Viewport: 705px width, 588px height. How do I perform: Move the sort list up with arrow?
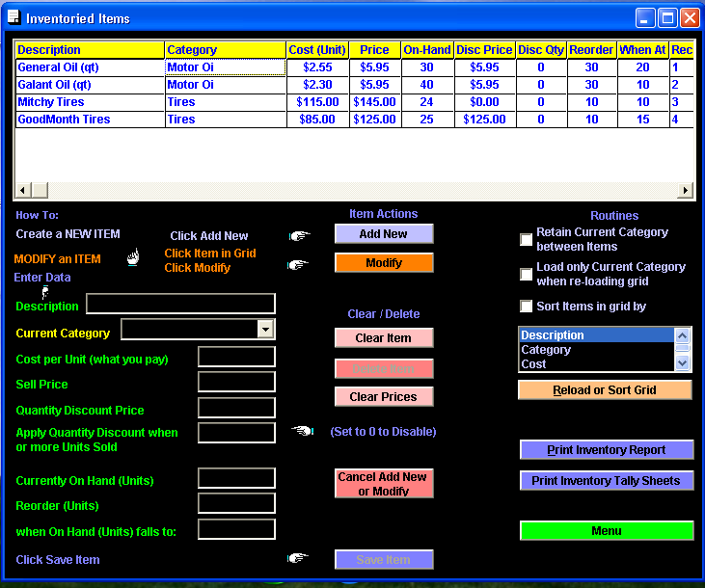(683, 335)
